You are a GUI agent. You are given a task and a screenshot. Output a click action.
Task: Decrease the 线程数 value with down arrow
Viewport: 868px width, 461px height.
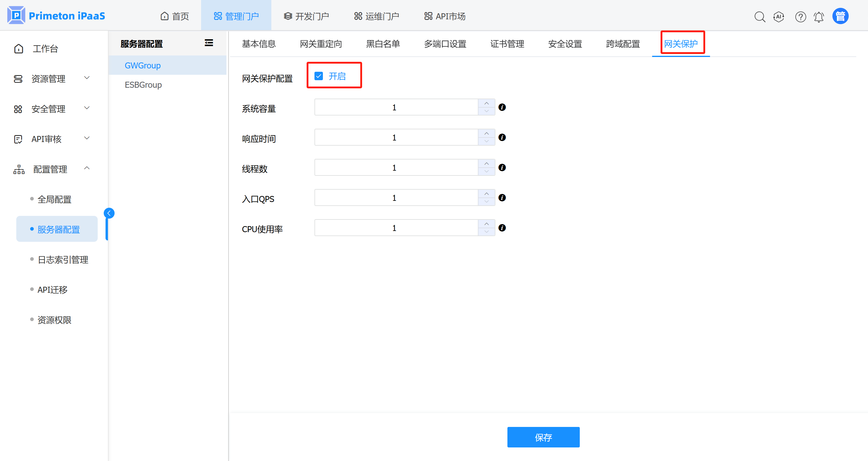(486, 172)
